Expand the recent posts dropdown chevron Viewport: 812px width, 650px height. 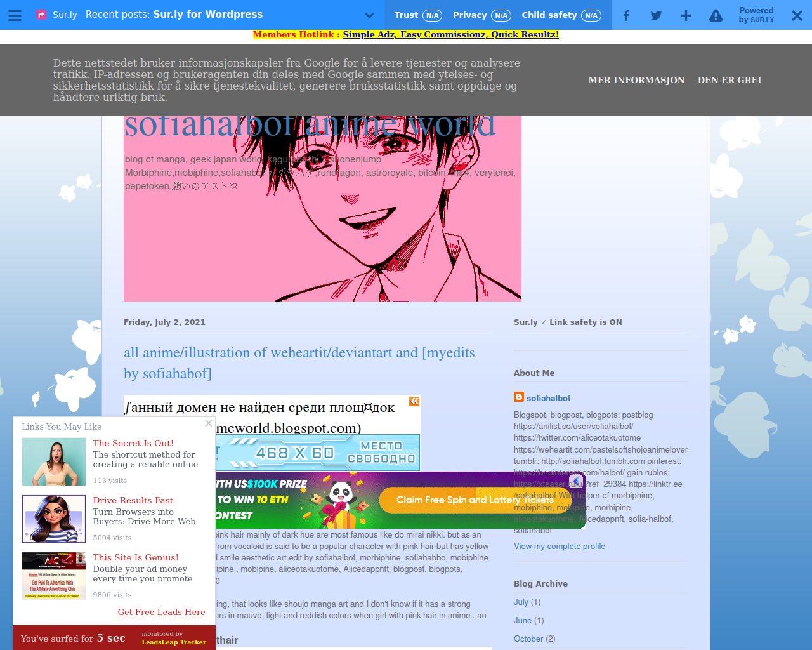(370, 15)
